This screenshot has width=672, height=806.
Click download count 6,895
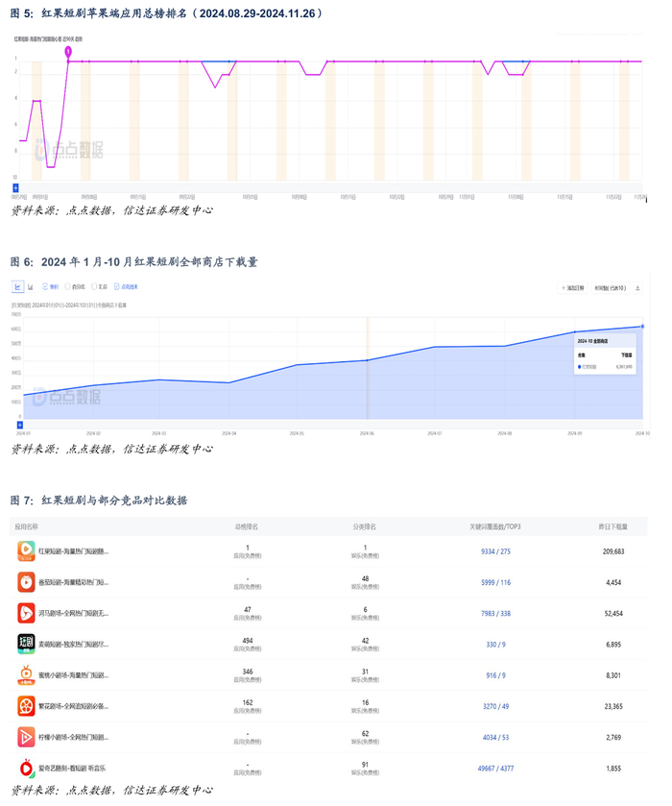613,644
